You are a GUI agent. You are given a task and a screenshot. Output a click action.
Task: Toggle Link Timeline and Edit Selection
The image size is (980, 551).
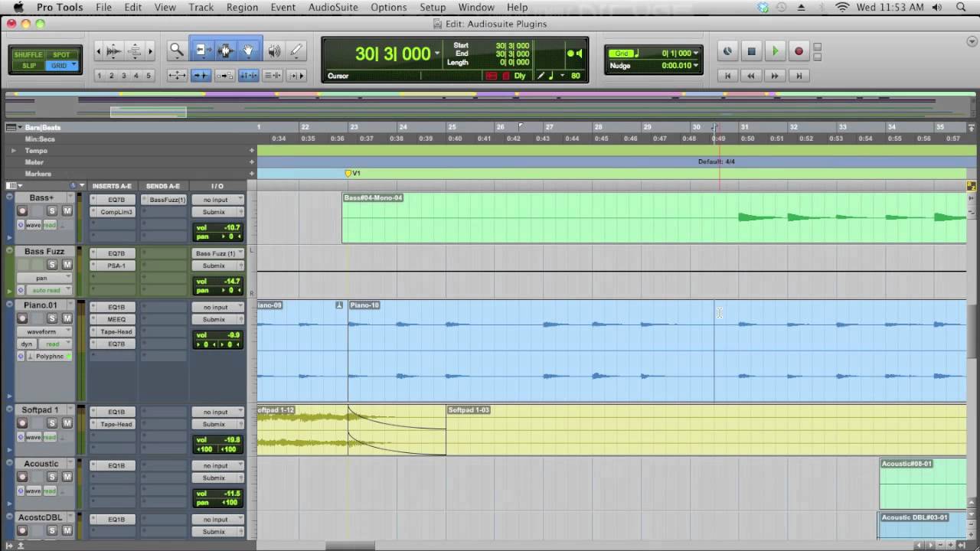pos(249,75)
